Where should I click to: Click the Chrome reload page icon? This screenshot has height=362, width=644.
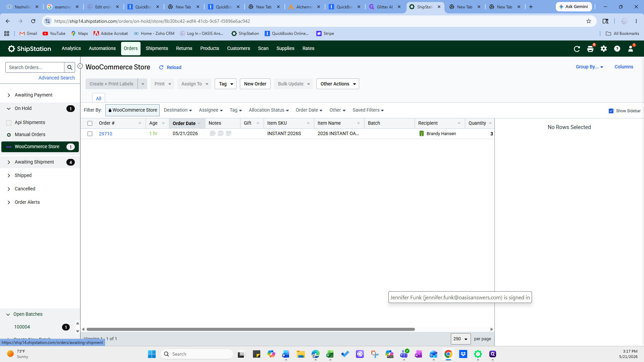tap(33, 21)
